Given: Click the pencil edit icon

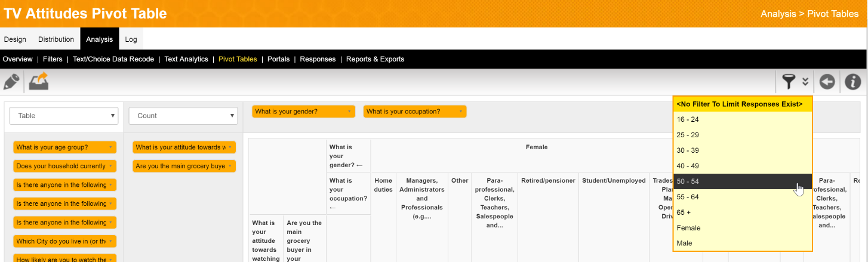Looking at the screenshot, I should pos(11,81).
